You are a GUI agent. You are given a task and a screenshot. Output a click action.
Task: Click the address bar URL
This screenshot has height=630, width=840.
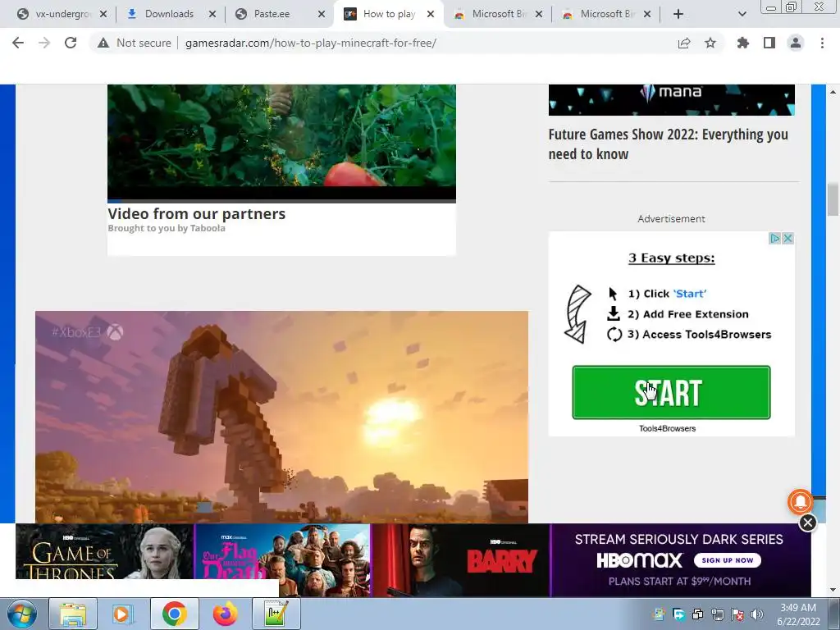tap(311, 43)
